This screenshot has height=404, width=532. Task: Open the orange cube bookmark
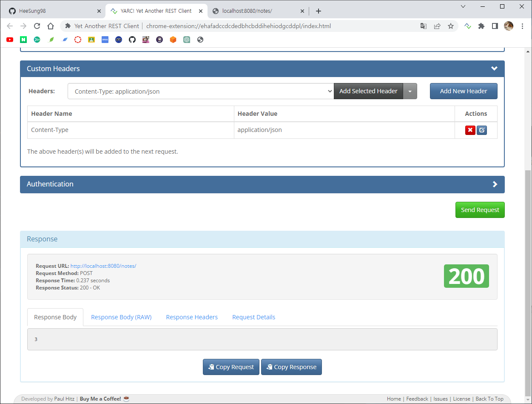tap(173, 40)
